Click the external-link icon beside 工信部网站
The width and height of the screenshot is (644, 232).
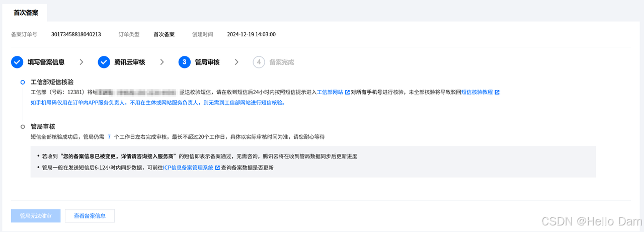click(x=347, y=93)
